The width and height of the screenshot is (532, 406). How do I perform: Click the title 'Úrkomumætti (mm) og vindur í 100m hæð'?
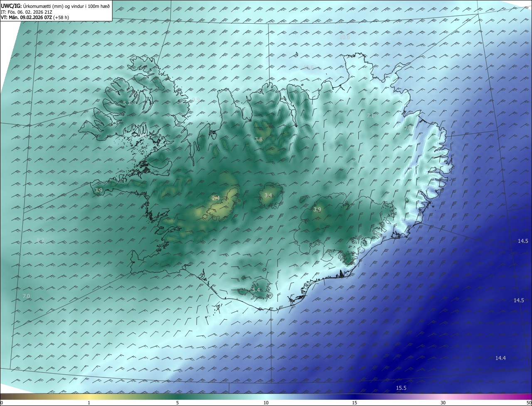[x=66, y=6]
